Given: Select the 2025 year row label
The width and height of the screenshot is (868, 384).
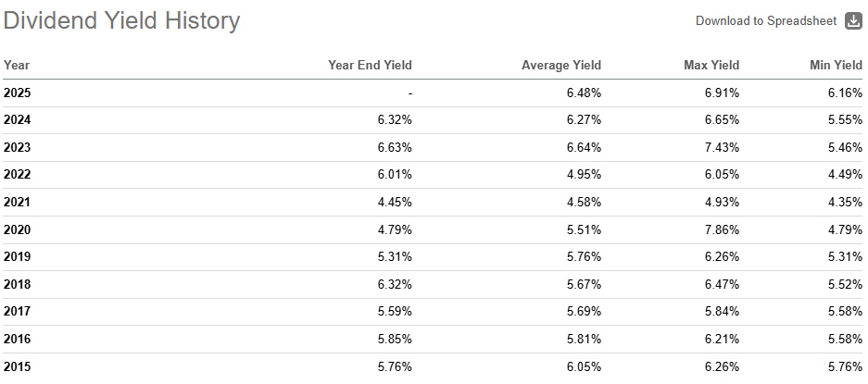Looking at the screenshot, I should tap(18, 93).
